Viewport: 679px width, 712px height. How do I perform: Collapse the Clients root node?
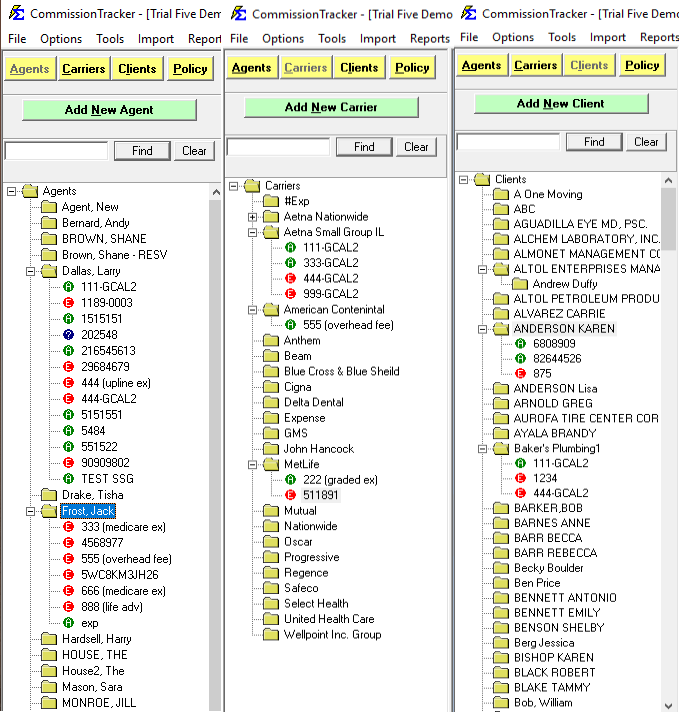click(463, 180)
